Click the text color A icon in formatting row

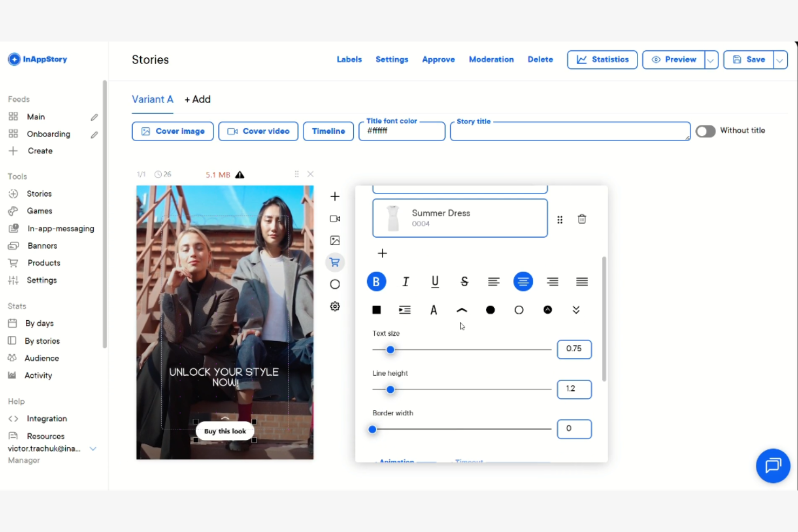434,309
